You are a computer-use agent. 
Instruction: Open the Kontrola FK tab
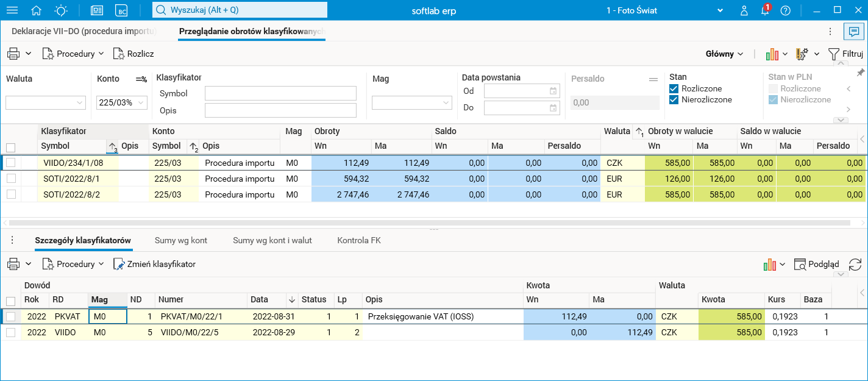tap(358, 240)
